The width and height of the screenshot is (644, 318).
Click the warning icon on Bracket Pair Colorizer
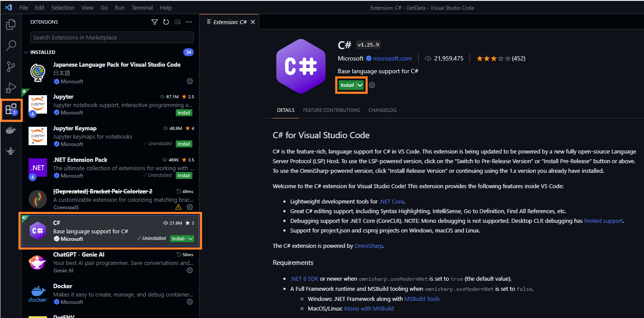coord(178,207)
